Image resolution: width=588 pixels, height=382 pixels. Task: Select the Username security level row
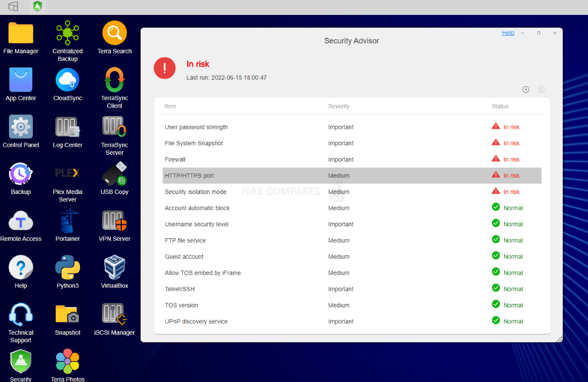click(352, 224)
